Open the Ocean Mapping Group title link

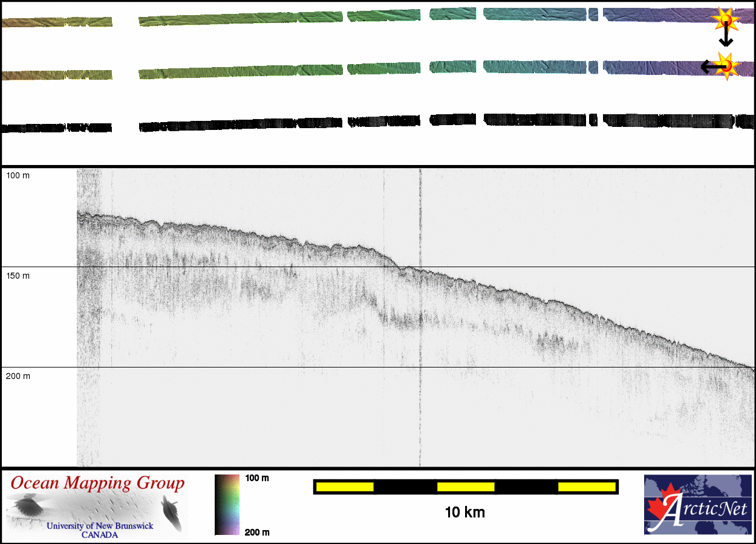point(97,484)
